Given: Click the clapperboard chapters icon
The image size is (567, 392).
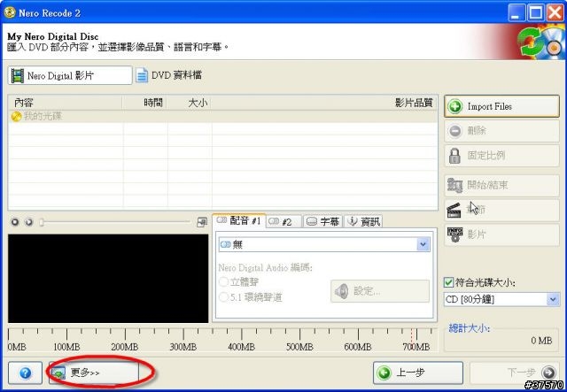Looking at the screenshot, I should pos(454,211).
